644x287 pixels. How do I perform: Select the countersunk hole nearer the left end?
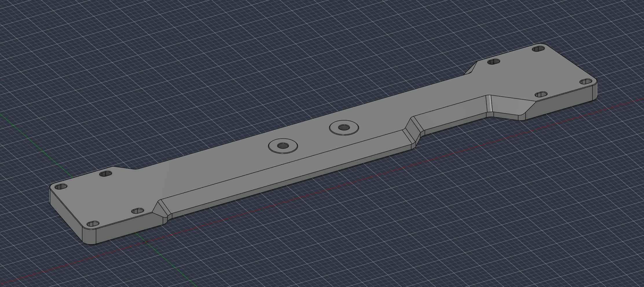(283, 146)
